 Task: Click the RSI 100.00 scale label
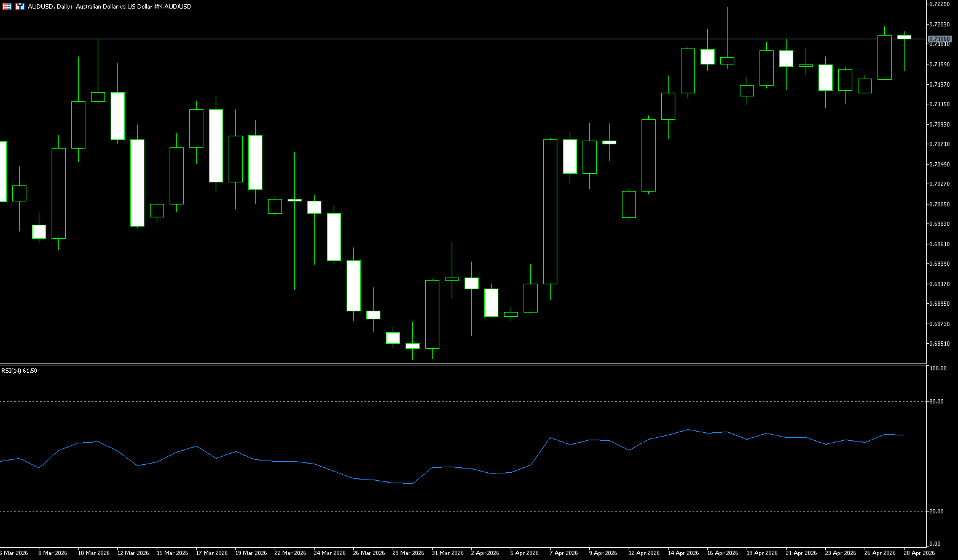pyautogui.click(x=938, y=368)
